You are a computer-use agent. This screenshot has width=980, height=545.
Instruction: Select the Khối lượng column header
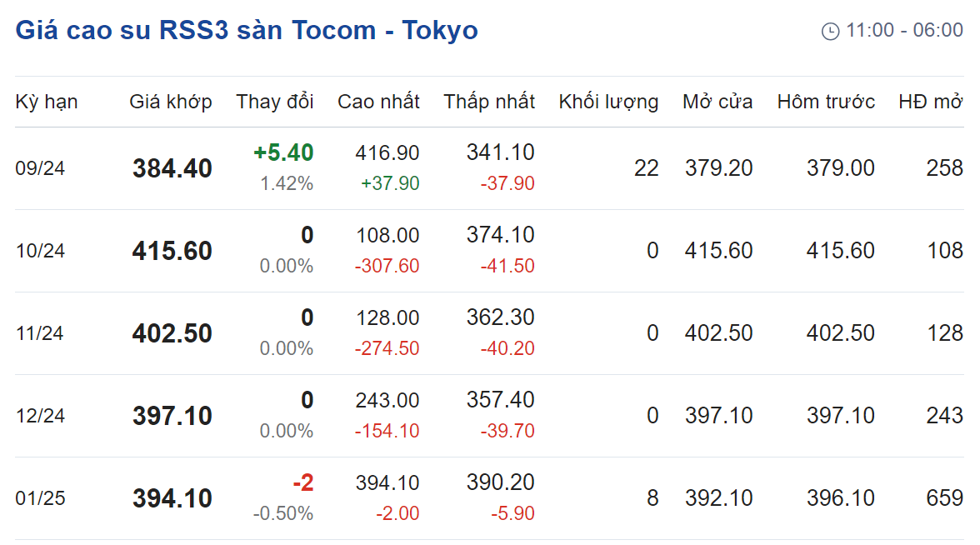click(608, 102)
